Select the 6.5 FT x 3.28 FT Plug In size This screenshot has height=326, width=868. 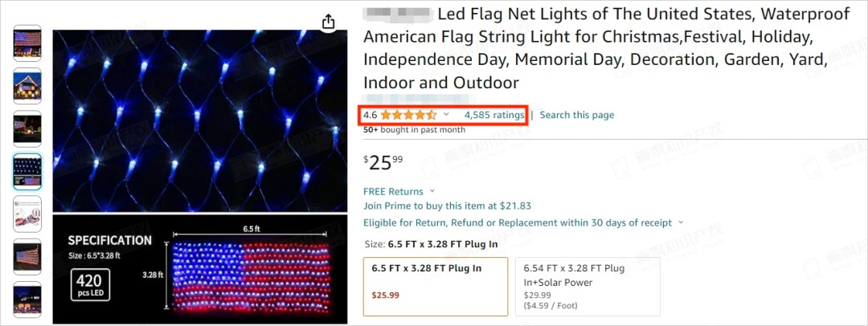(x=435, y=286)
